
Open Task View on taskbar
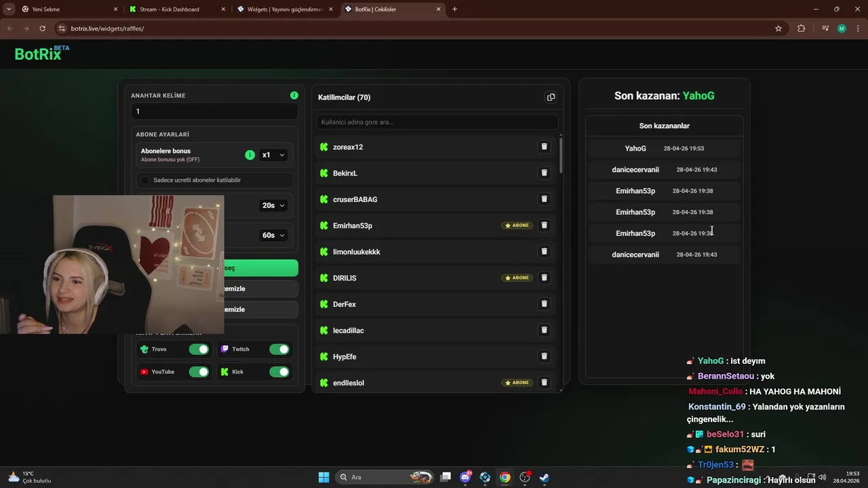[446, 477]
